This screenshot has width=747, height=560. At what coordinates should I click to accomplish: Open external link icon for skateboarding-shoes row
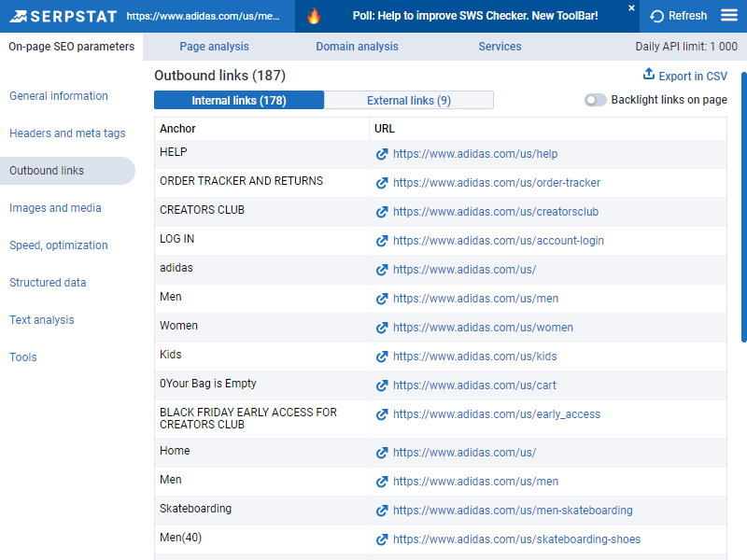(x=382, y=539)
